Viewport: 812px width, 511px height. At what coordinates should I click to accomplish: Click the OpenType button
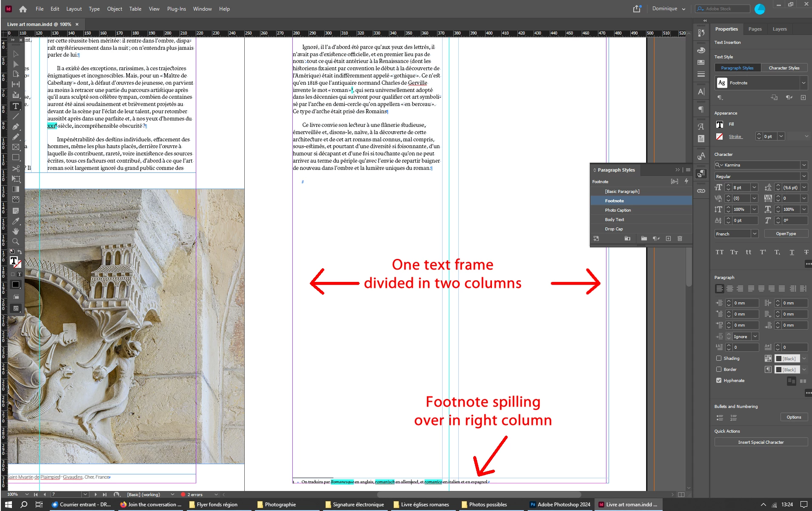786,234
